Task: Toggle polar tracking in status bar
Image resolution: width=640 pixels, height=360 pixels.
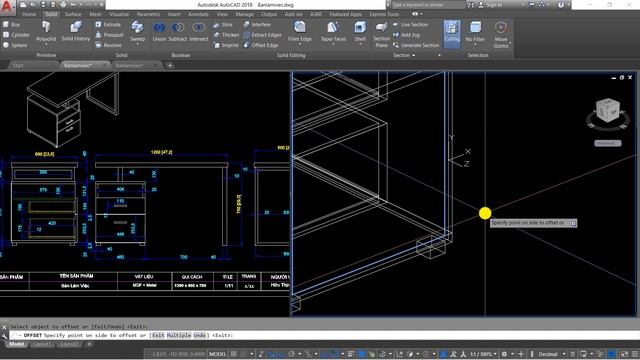Action: click(x=291, y=354)
